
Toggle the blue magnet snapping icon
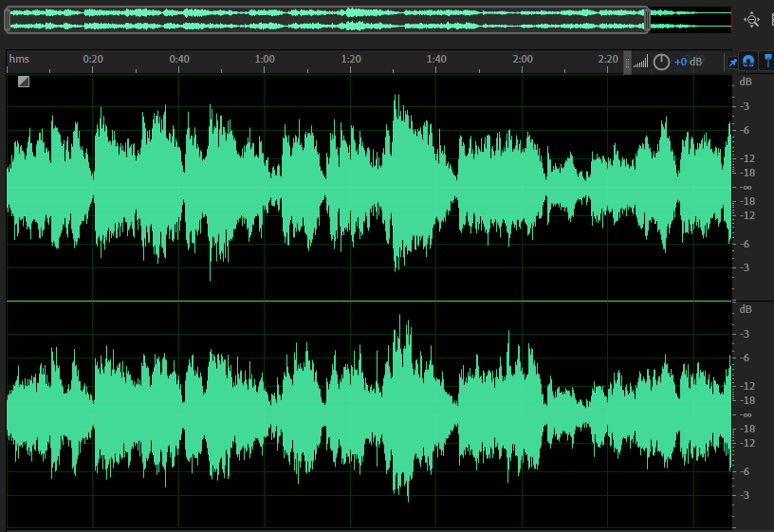(x=748, y=62)
